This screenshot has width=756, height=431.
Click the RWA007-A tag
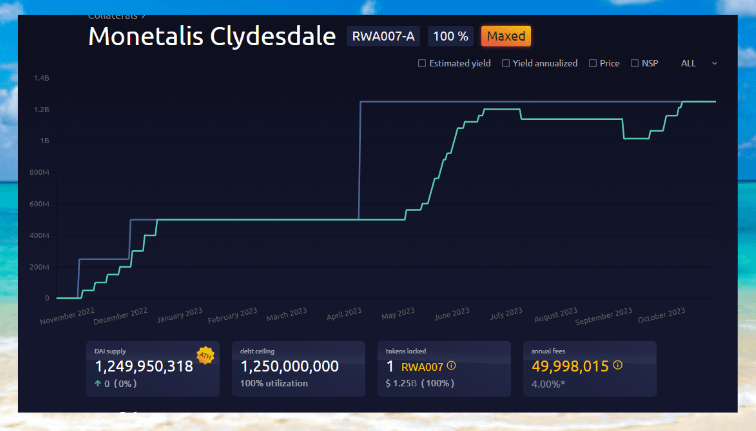pyautogui.click(x=383, y=36)
